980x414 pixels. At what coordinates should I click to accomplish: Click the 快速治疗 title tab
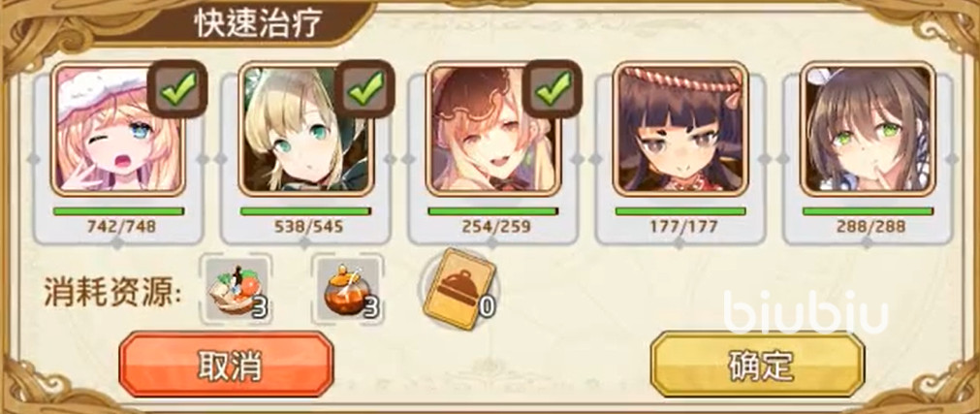click(258, 24)
